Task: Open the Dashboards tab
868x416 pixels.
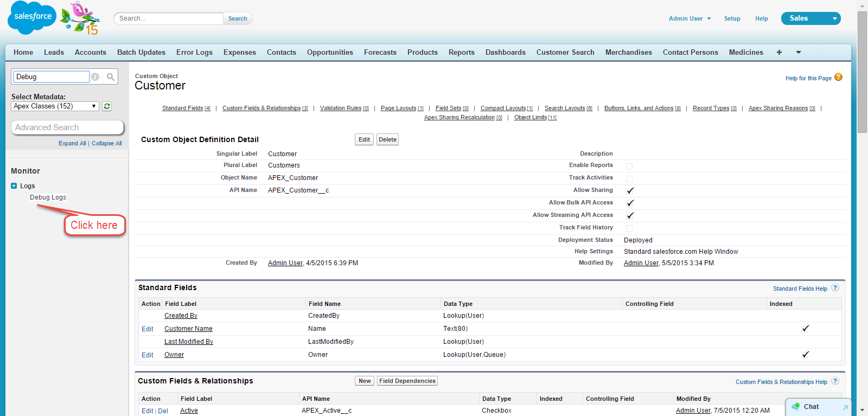Action: click(505, 53)
